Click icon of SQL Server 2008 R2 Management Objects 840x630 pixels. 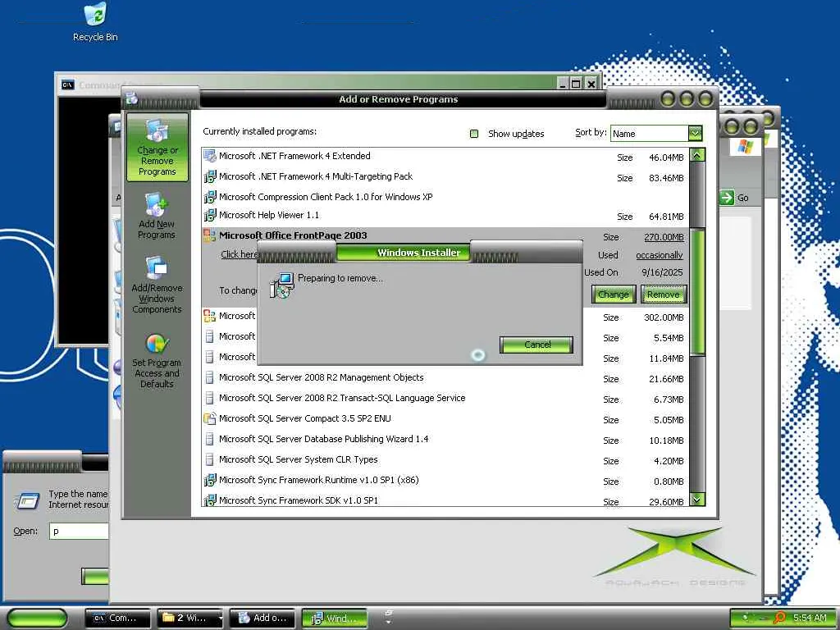point(209,377)
